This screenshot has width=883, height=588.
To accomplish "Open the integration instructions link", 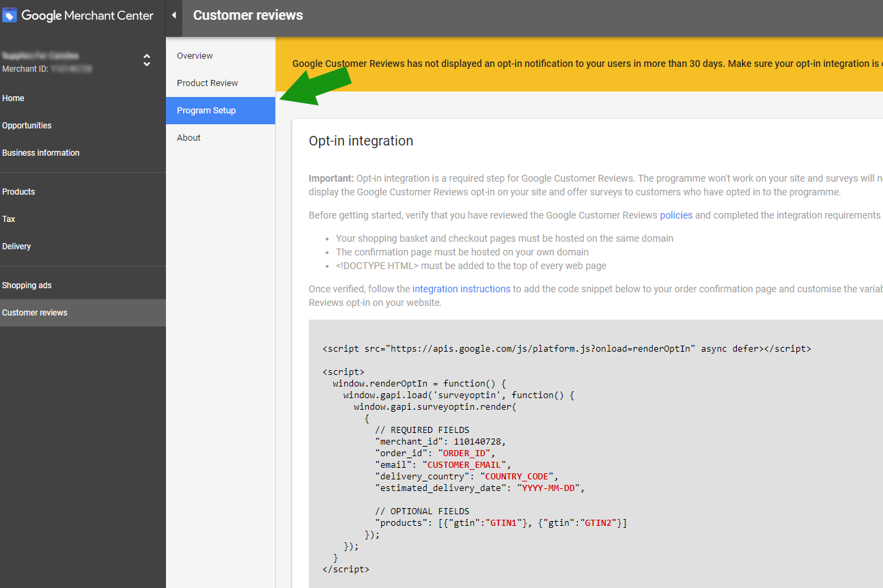I will (x=462, y=289).
